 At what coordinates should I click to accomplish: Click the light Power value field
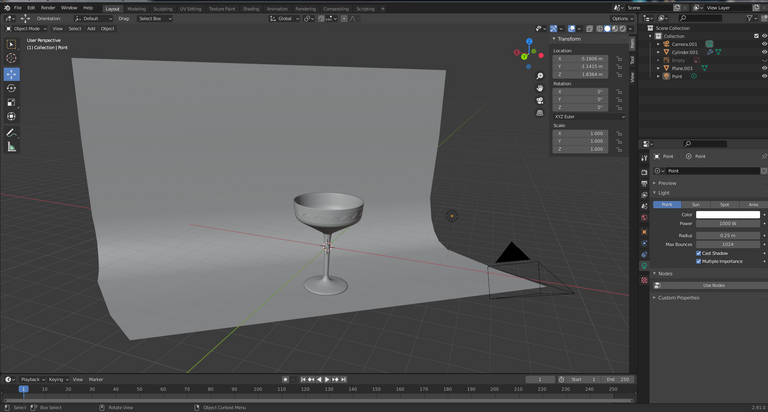point(727,223)
